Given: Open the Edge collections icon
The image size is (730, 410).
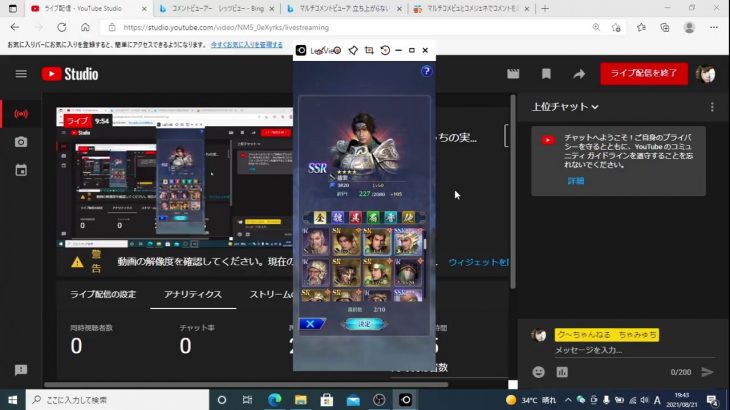Looking at the screenshot, I should (665, 27).
